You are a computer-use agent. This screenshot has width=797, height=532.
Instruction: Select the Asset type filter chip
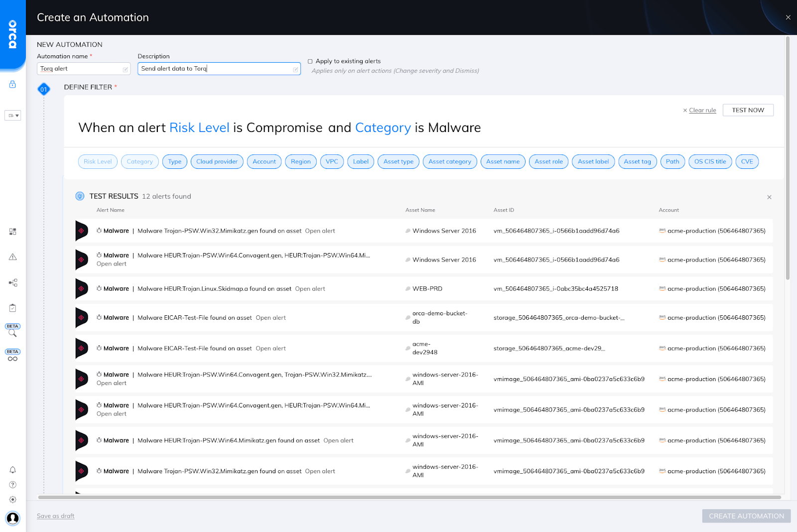click(x=398, y=161)
